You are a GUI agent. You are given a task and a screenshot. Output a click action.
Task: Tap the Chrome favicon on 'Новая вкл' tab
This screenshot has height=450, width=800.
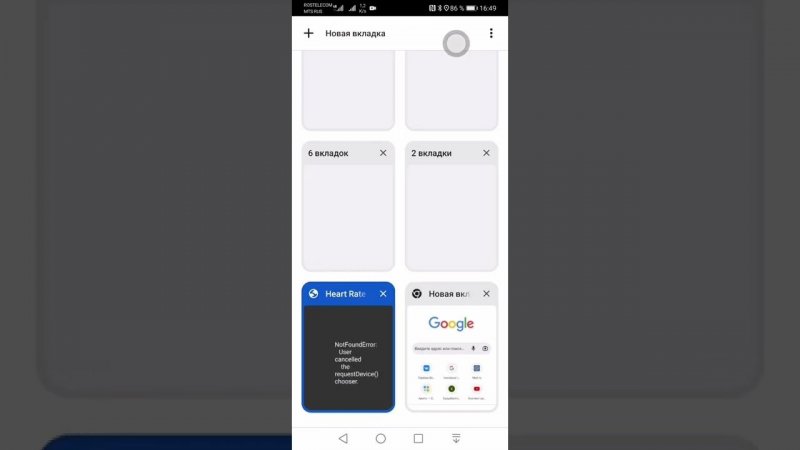click(x=417, y=294)
